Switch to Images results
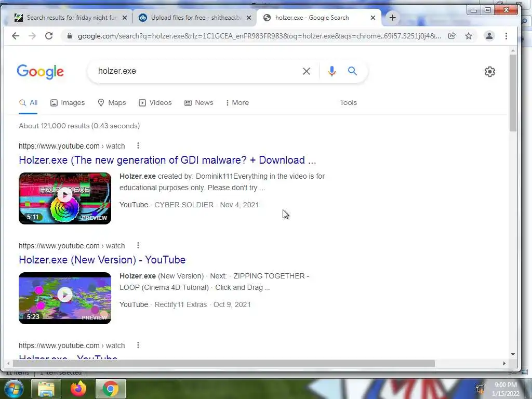This screenshot has width=532, height=399. (x=68, y=103)
